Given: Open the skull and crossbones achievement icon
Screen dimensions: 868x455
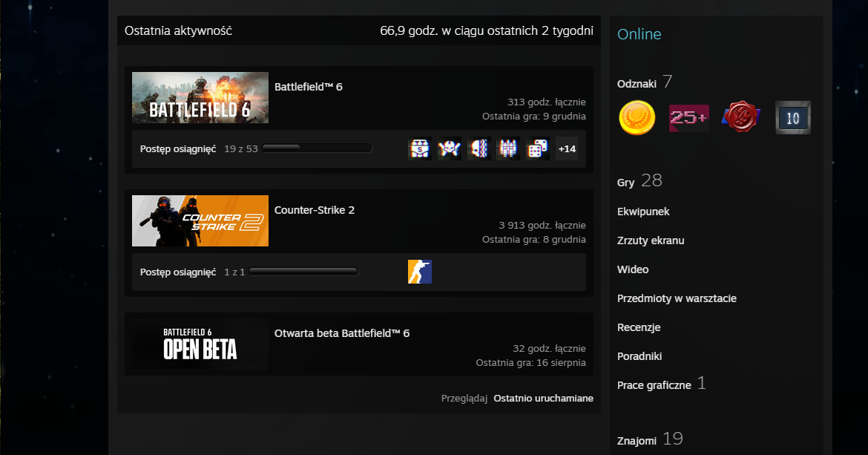Looking at the screenshot, I should click(x=450, y=148).
